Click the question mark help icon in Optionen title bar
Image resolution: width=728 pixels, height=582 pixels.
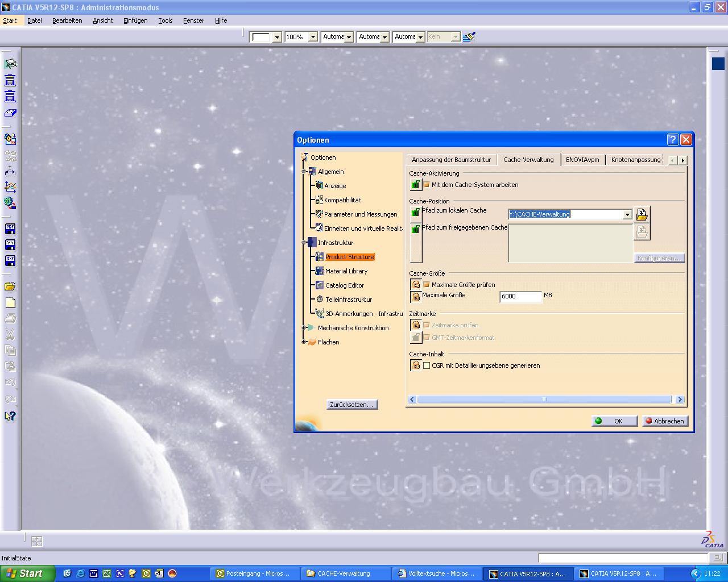[x=672, y=140]
